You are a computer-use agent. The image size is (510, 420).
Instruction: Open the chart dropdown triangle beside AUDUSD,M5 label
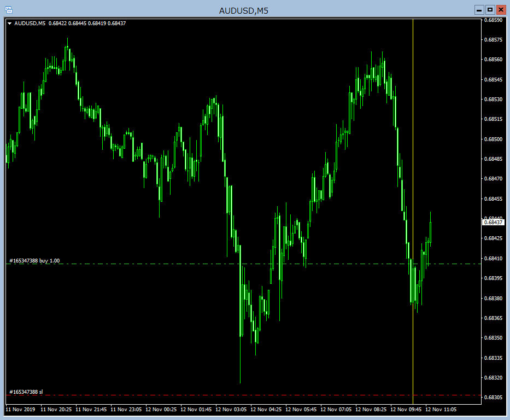click(10, 24)
